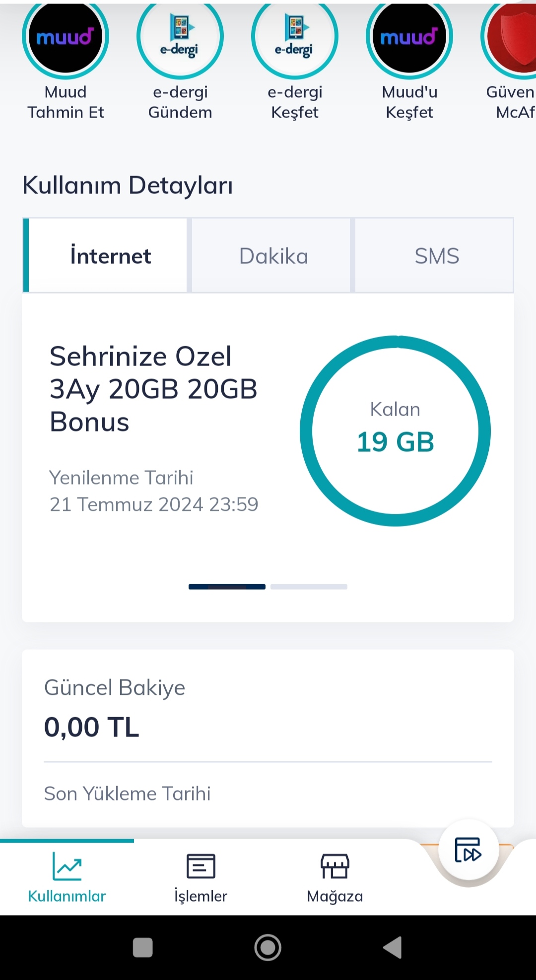Select the second package page indicator

tap(309, 587)
